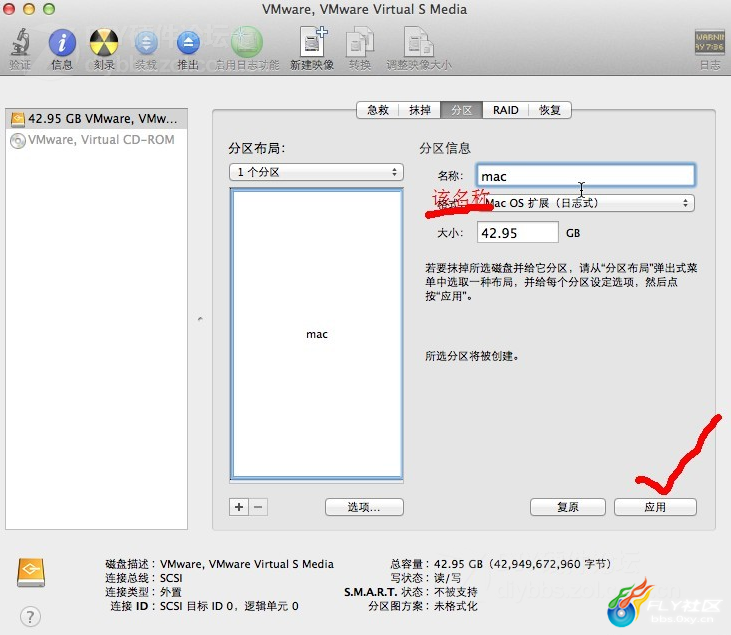Viewport: 731px width, 635px height.
Task: Click the Burn (刻录) radiation icon
Action: tap(103, 42)
